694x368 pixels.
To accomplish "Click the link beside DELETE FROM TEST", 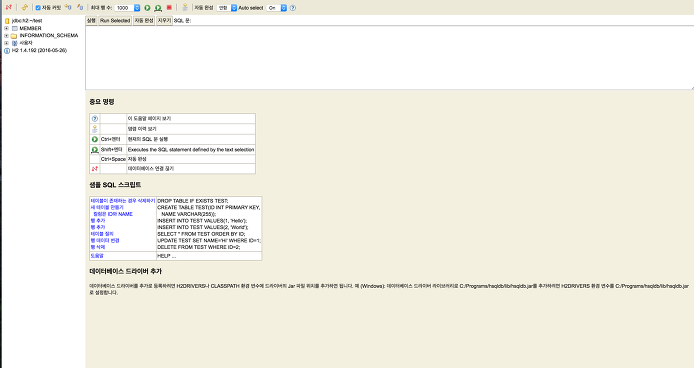I will [x=98, y=247].
